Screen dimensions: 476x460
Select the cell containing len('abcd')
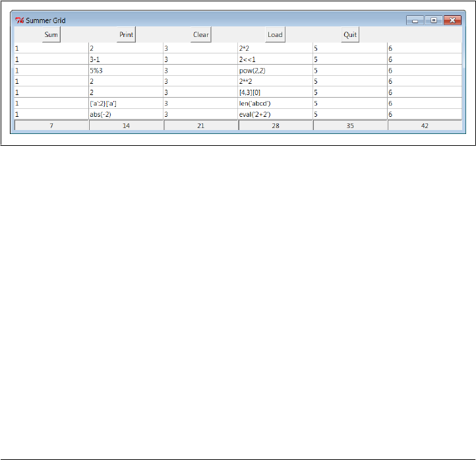(276, 104)
